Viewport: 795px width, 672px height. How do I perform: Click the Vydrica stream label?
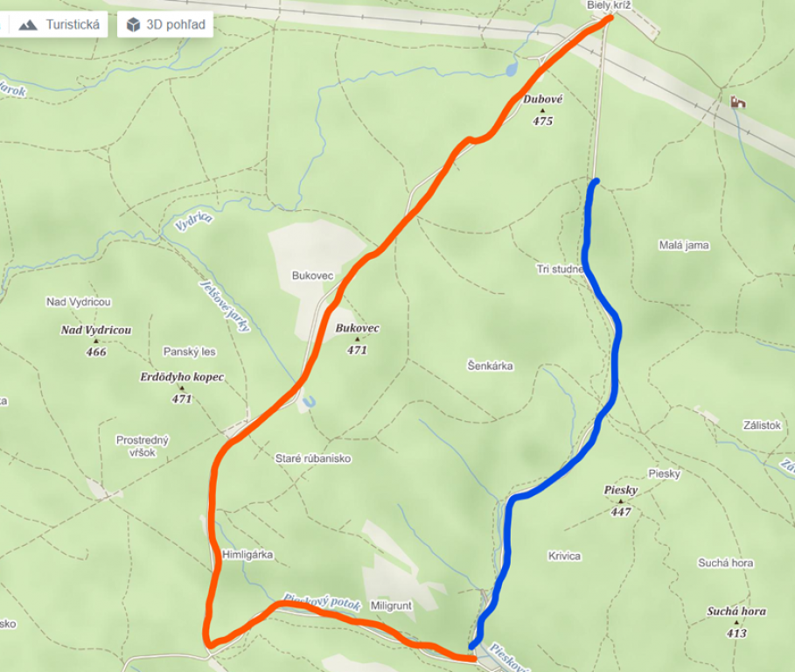pos(193,221)
